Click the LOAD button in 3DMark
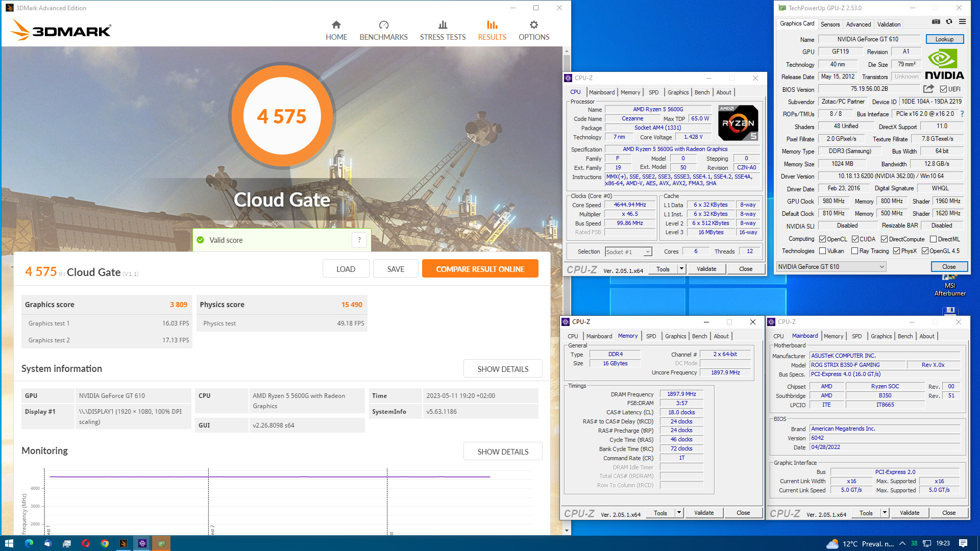This screenshot has width=980, height=551. click(x=346, y=269)
